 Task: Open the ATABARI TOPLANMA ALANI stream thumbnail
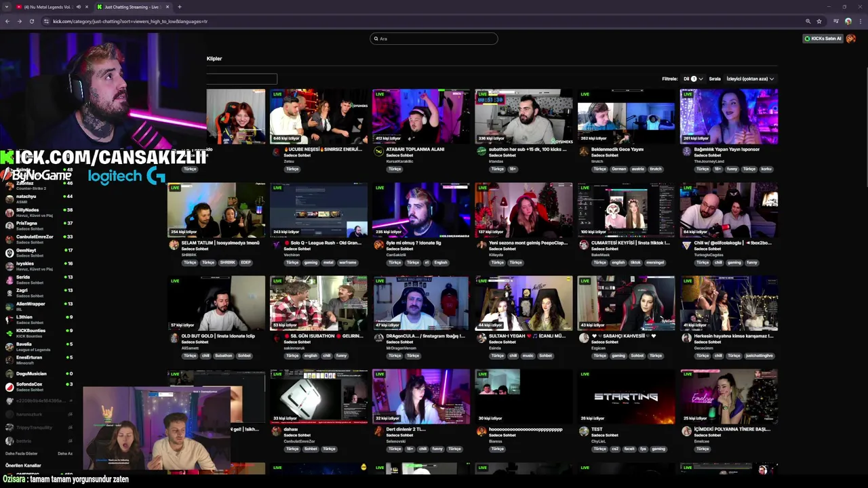click(x=421, y=116)
